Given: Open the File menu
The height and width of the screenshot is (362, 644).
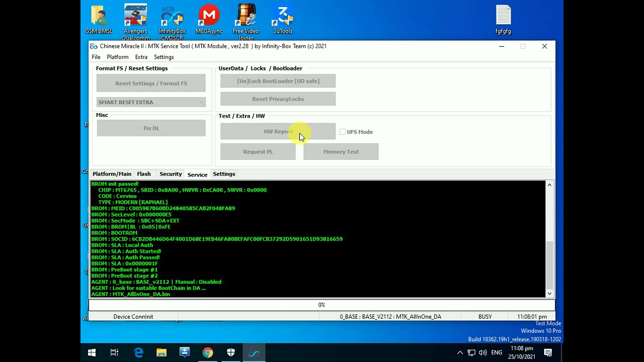Looking at the screenshot, I should (96, 57).
